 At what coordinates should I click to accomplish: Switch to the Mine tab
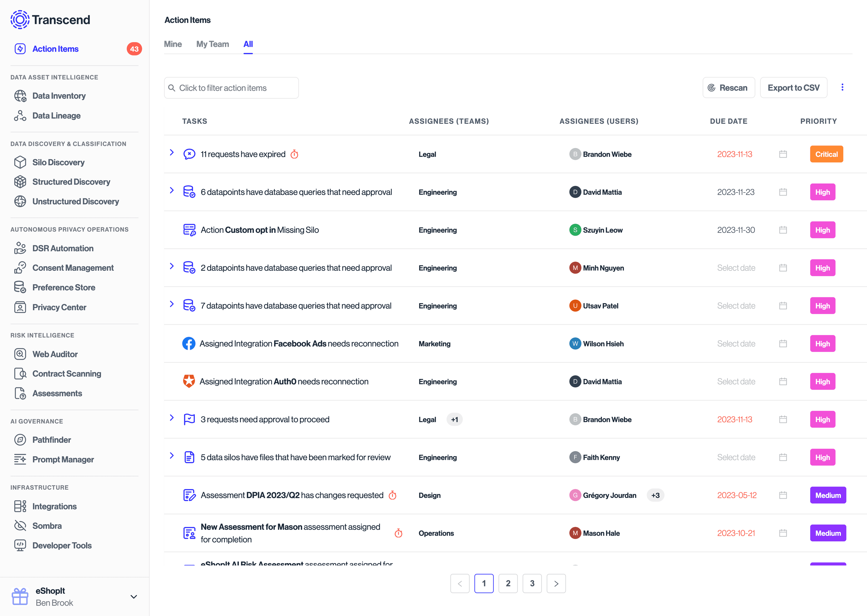173,44
